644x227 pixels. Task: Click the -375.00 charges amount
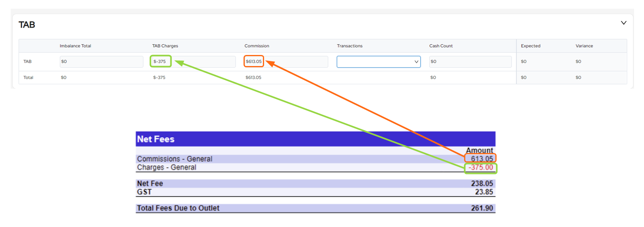[481, 168]
